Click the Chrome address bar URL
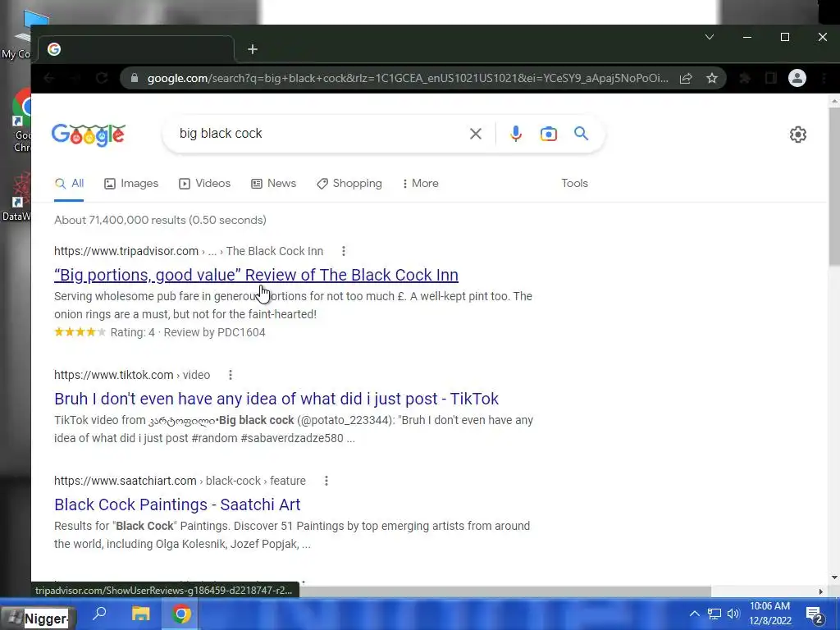 point(407,78)
